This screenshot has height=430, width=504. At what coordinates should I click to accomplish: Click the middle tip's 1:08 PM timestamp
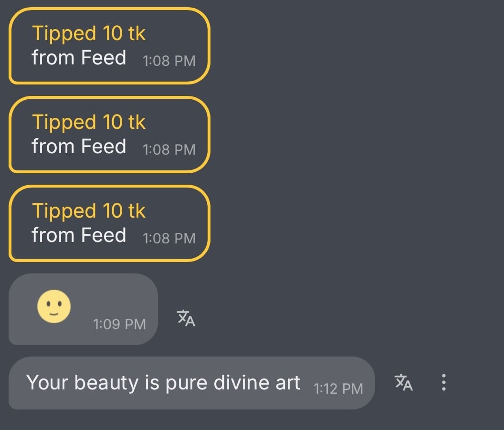click(169, 150)
